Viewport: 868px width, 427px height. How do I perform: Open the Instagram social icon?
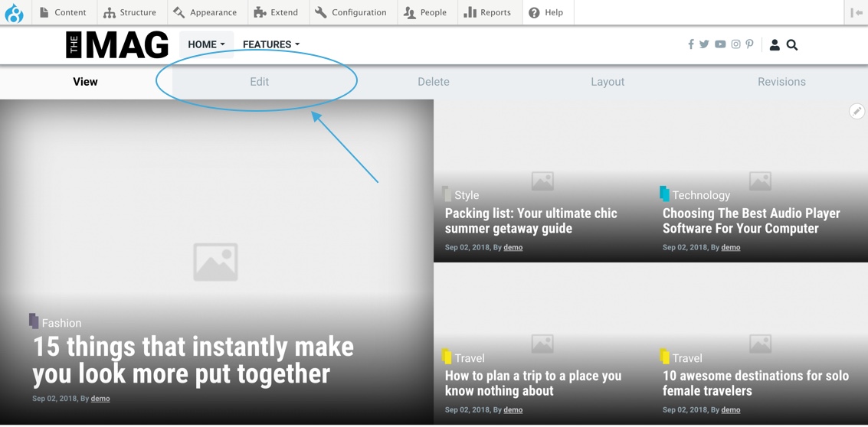735,44
